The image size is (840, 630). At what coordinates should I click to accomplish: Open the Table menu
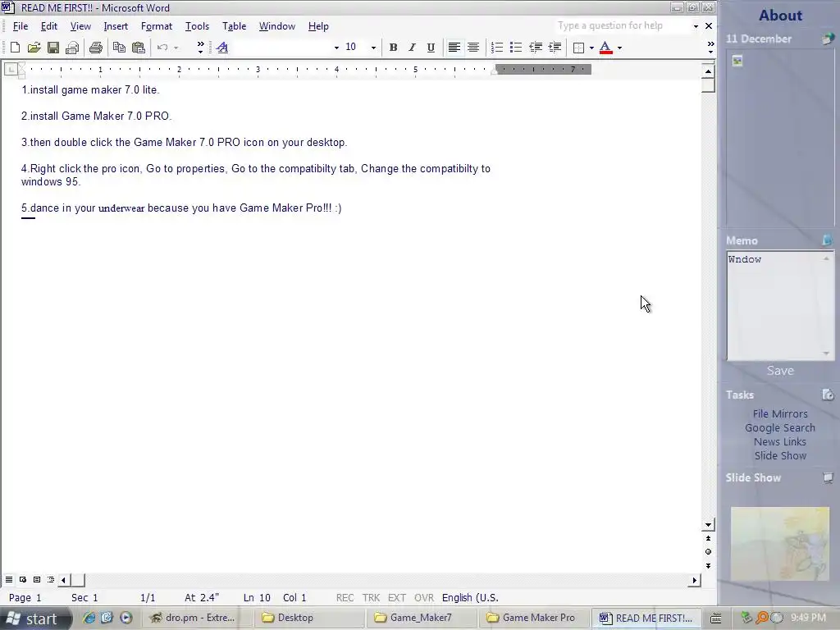[x=234, y=26]
